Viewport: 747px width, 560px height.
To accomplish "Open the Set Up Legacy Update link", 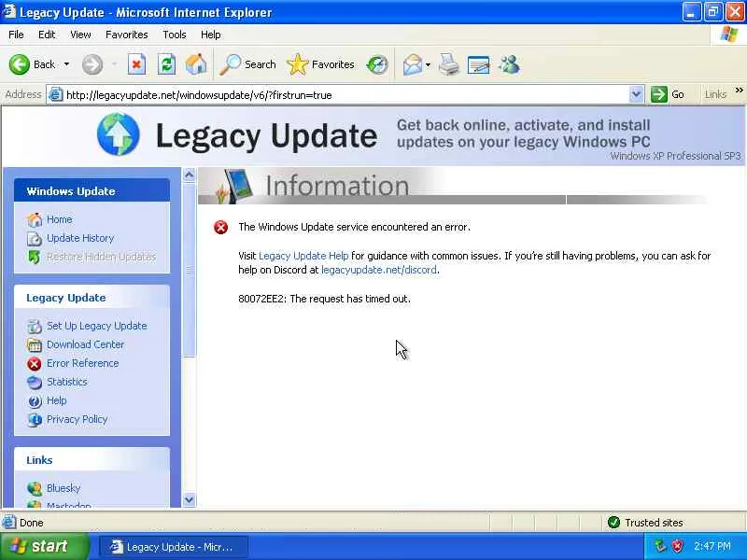I will tap(97, 326).
